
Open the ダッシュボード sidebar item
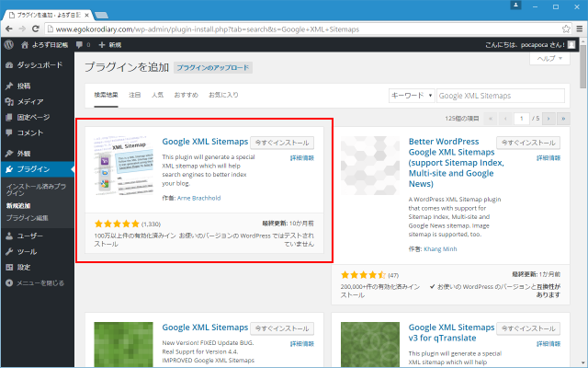pyautogui.click(x=37, y=65)
